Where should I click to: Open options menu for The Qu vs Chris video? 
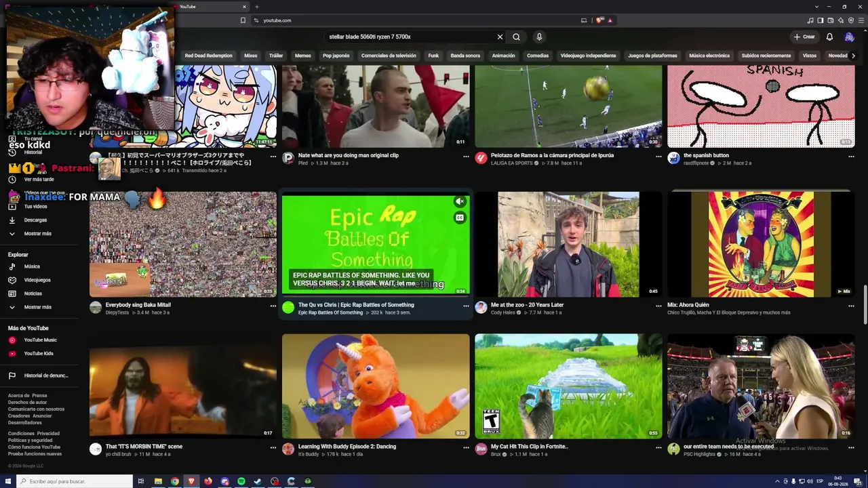[466, 306]
